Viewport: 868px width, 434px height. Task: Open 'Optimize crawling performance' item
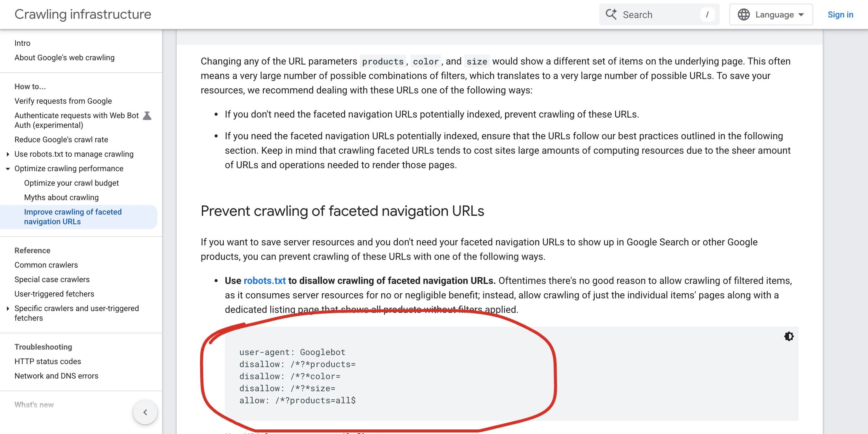tap(69, 168)
